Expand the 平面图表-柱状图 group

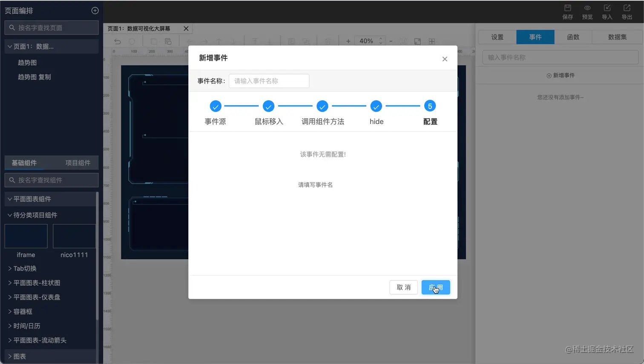[10, 283]
